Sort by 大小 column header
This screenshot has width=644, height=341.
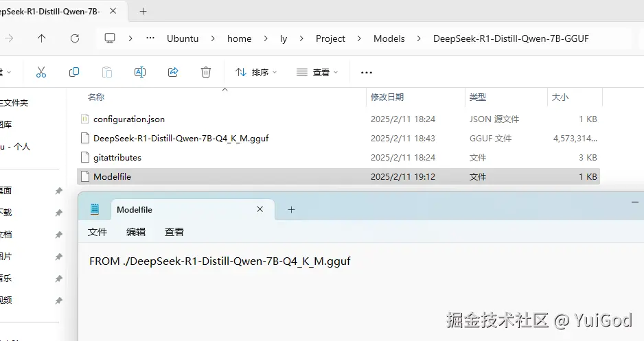[x=560, y=97]
